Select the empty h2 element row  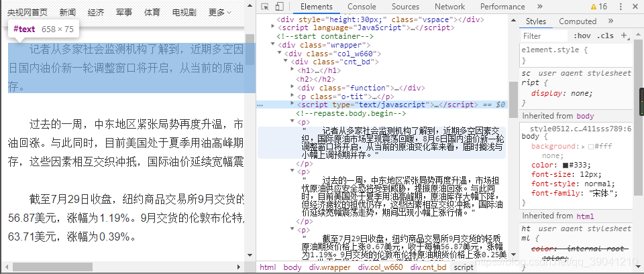[315, 79]
